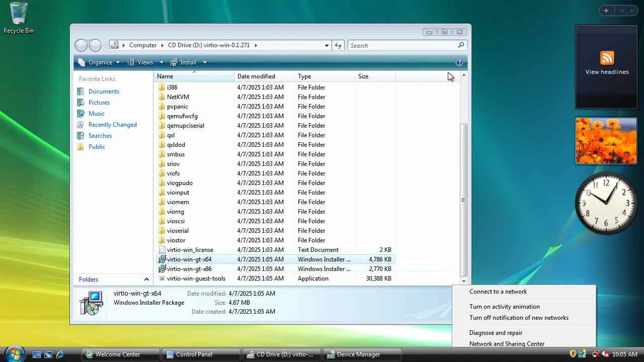
Task: Launch Internet Explorer from quick launch
Action: click(60, 354)
